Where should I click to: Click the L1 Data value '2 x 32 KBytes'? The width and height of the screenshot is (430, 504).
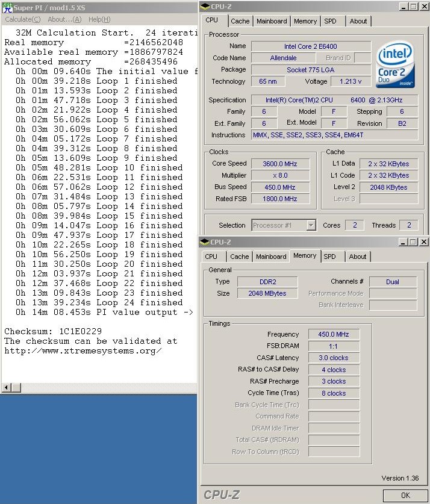point(388,164)
